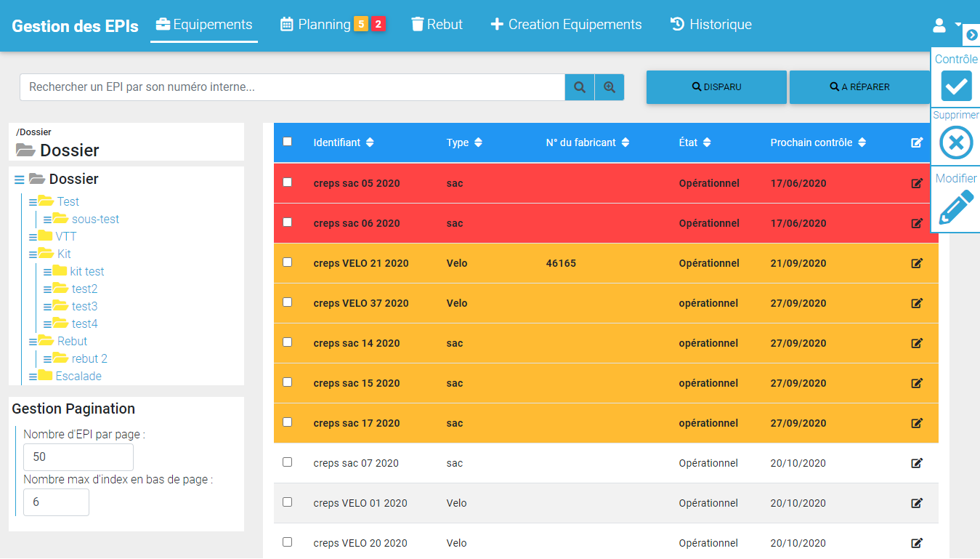Open the Test folder in tree
980x559 pixels.
[68, 201]
